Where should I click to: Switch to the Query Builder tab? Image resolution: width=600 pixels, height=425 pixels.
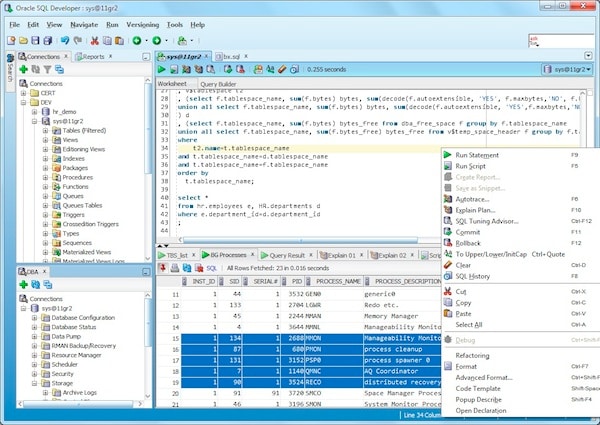(x=218, y=84)
